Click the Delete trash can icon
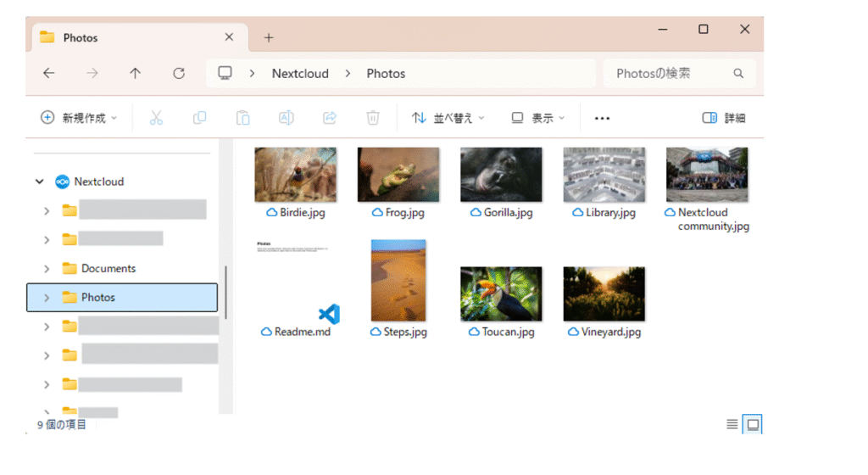The width and height of the screenshot is (868, 475). (373, 118)
